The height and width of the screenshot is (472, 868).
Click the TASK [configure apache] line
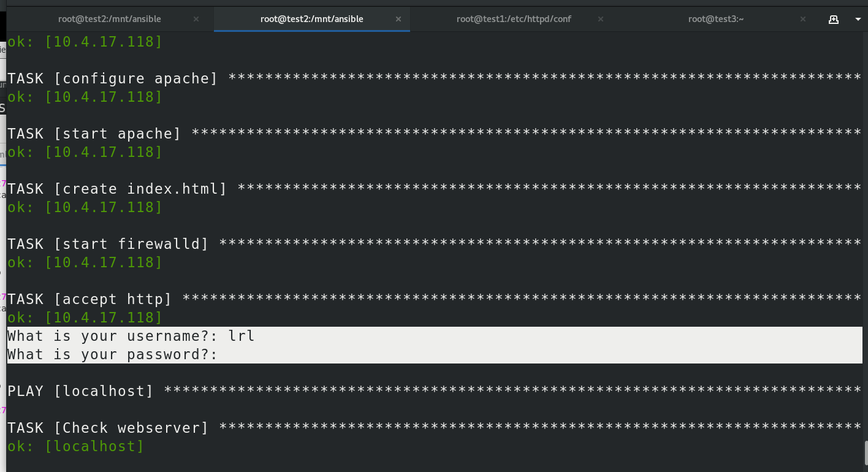(434, 78)
